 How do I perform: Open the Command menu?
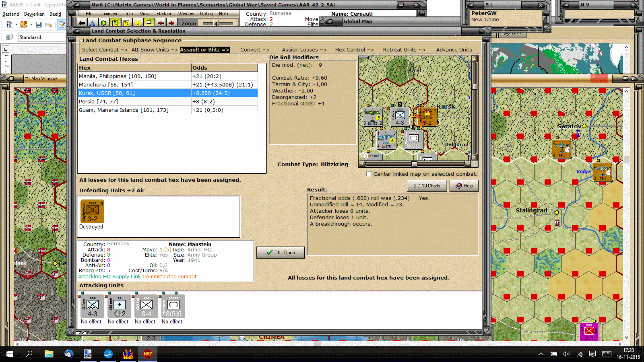coord(109,14)
